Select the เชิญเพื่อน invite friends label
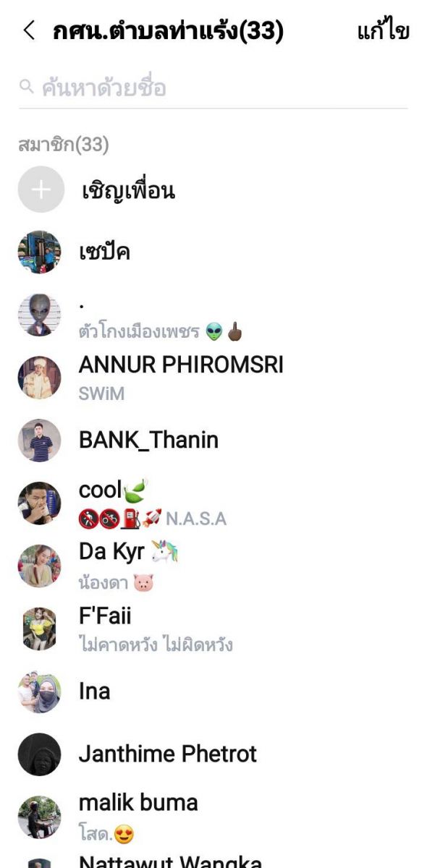The height and width of the screenshot is (868, 427). (128, 190)
